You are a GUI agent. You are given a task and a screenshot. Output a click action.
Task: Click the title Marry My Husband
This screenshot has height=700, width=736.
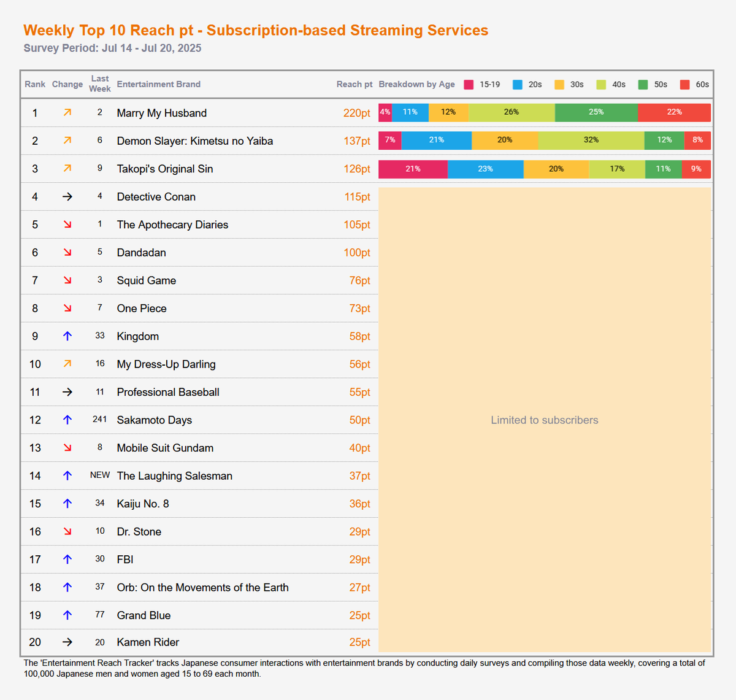point(162,113)
